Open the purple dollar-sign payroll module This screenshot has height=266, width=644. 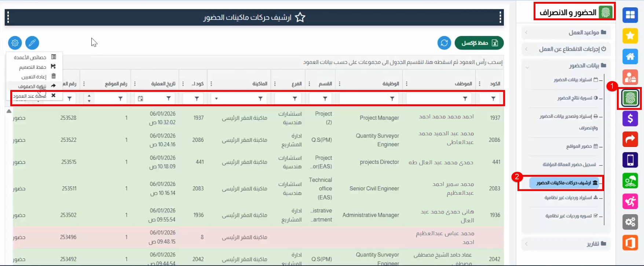(x=630, y=119)
